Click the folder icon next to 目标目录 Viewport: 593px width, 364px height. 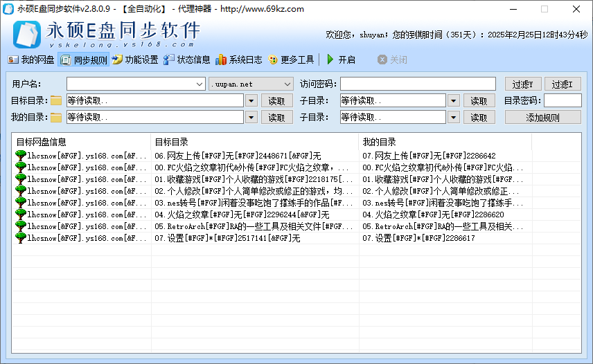56,101
